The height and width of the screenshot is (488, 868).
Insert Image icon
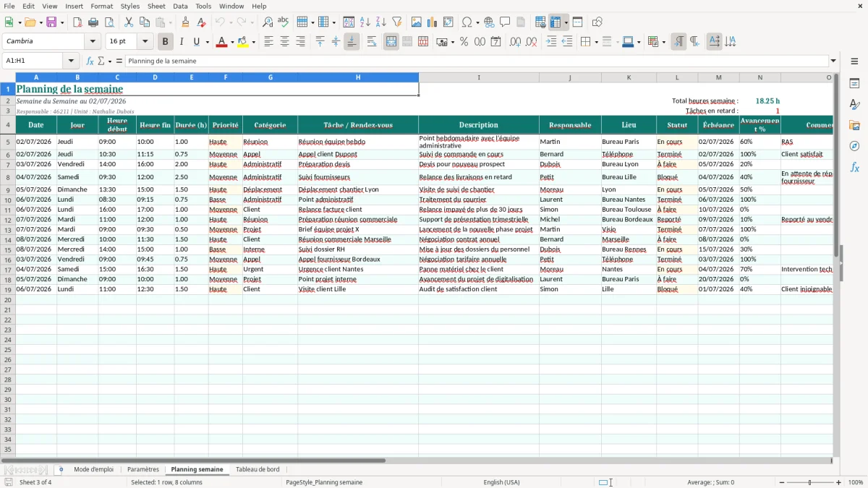pos(417,22)
